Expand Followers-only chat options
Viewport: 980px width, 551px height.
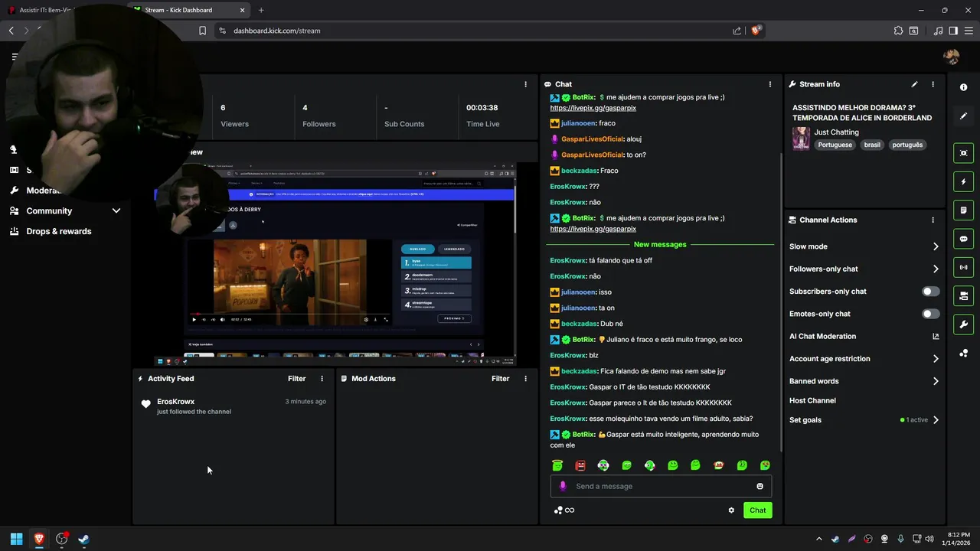click(x=936, y=269)
